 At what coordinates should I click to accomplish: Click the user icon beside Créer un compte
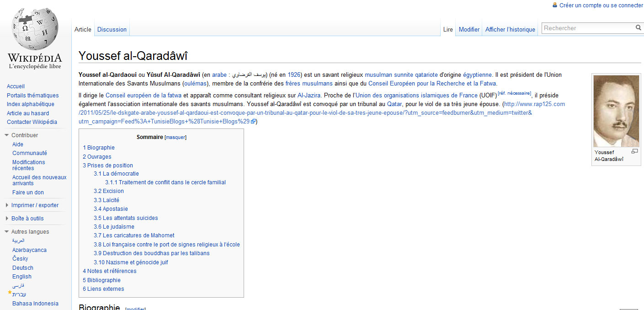point(555,5)
